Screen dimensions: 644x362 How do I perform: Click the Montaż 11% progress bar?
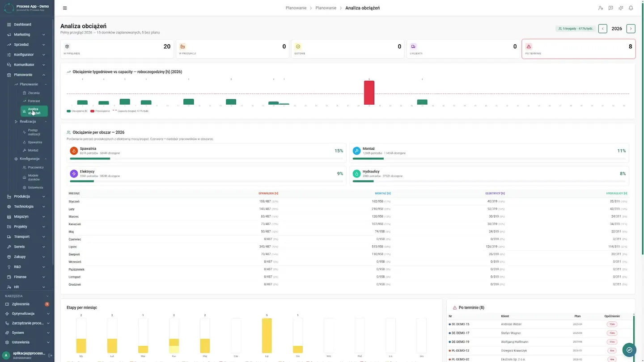[489, 158]
